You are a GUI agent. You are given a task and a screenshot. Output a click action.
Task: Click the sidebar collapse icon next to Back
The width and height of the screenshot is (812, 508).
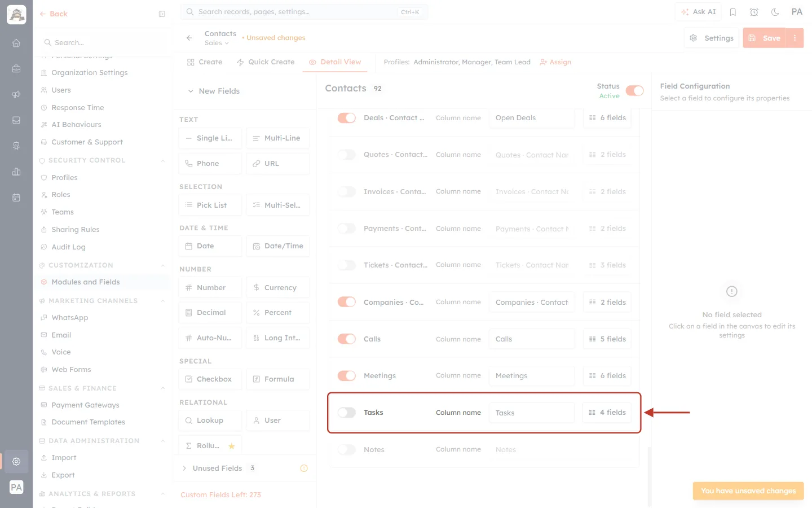click(x=162, y=14)
